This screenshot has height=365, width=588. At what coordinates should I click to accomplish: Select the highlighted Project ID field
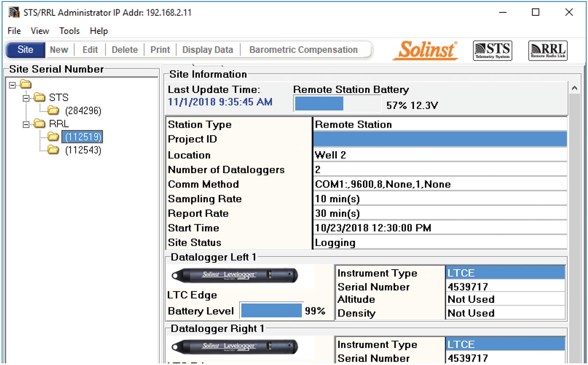[440, 139]
